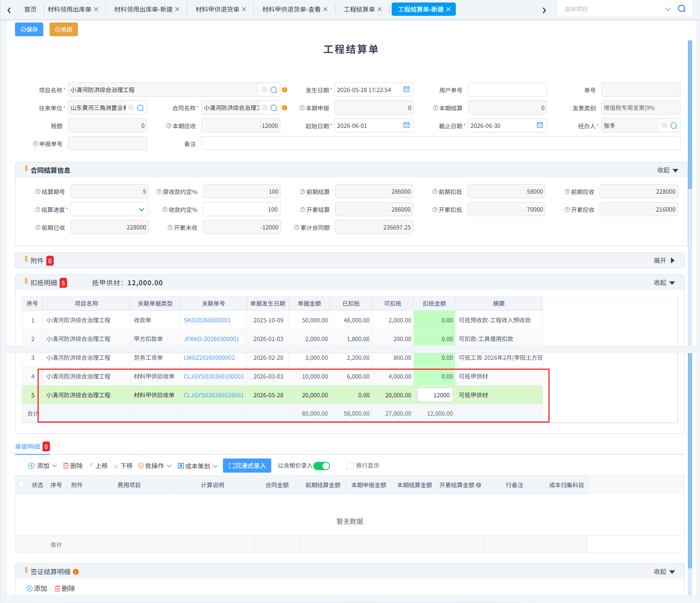Collapse the 签证结算明细 section
Image resolution: width=700 pixels, height=603 pixels.
coord(664,572)
